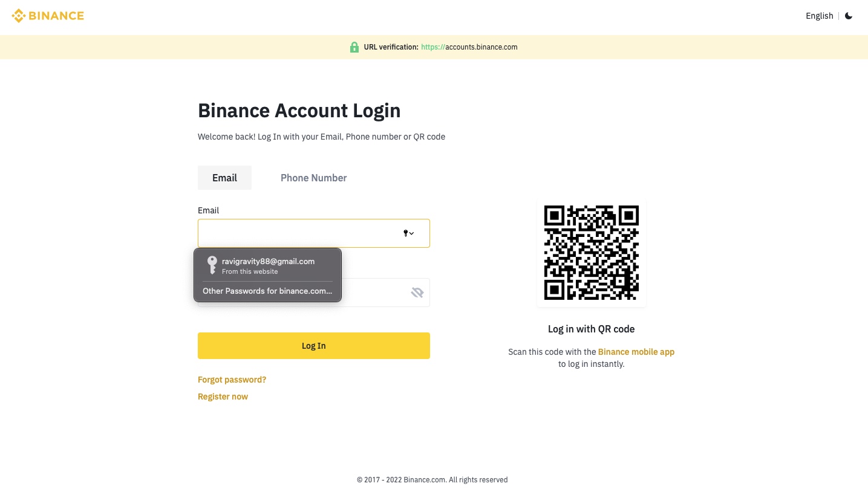
Task: Select saved login ravigravity88@gmail.com
Action: pyautogui.click(x=268, y=265)
